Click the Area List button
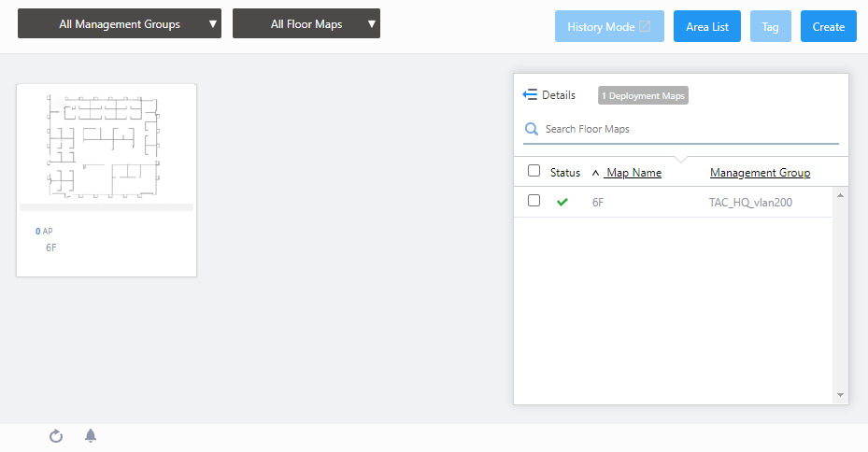The width and height of the screenshot is (868, 452). (x=707, y=26)
